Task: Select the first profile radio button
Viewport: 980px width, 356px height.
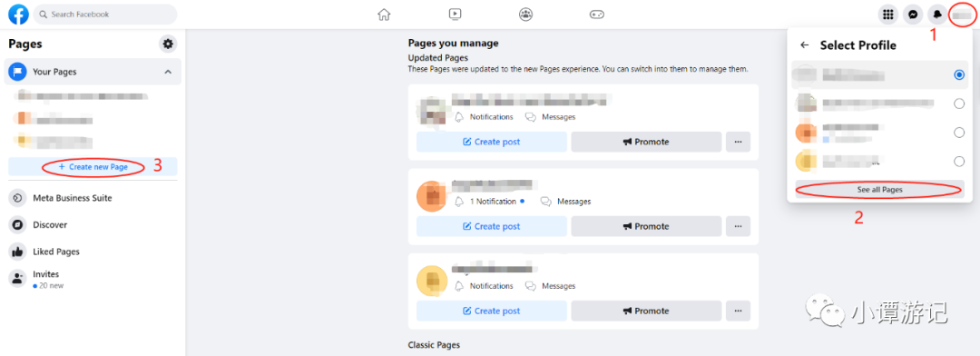Action: tap(959, 74)
